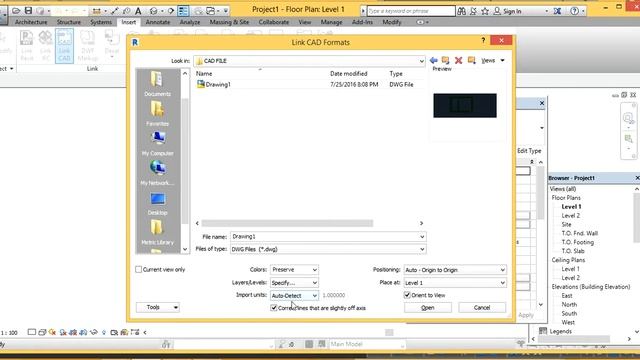Click the visual style icon in view control bar
The height and width of the screenshot is (360, 640).
pos(42,332)
